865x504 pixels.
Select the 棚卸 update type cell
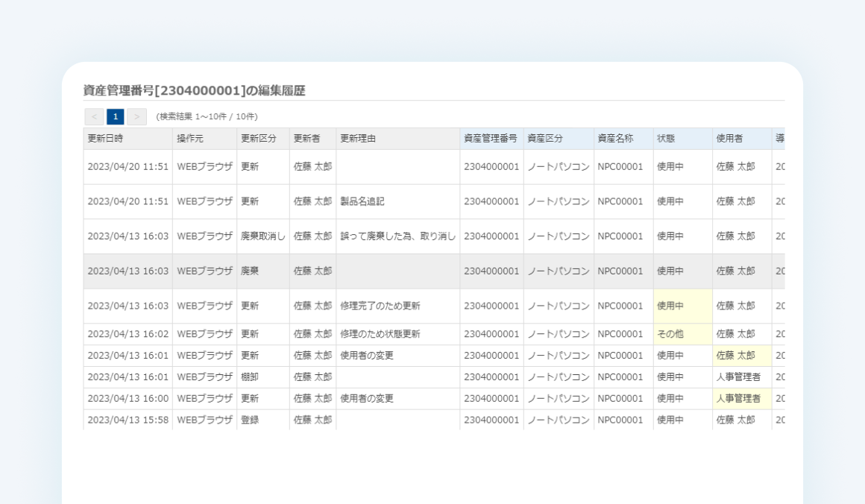pyautogui.click(x=263, y=377)
